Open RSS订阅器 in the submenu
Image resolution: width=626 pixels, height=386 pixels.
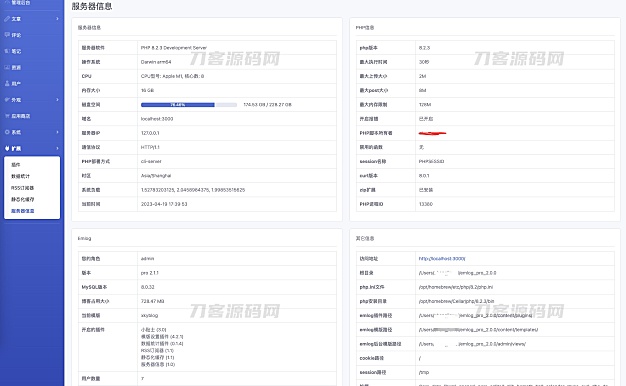coord(22,188)
